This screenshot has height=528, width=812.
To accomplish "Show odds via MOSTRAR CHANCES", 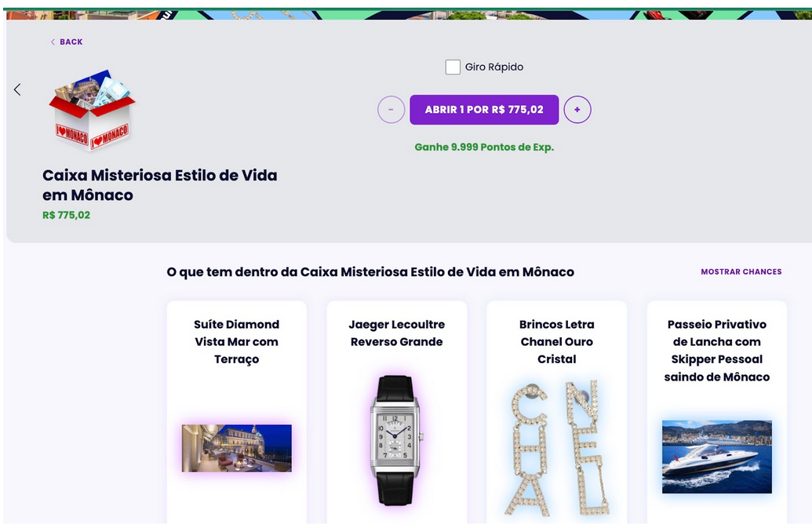I will (x=741, y=271).
